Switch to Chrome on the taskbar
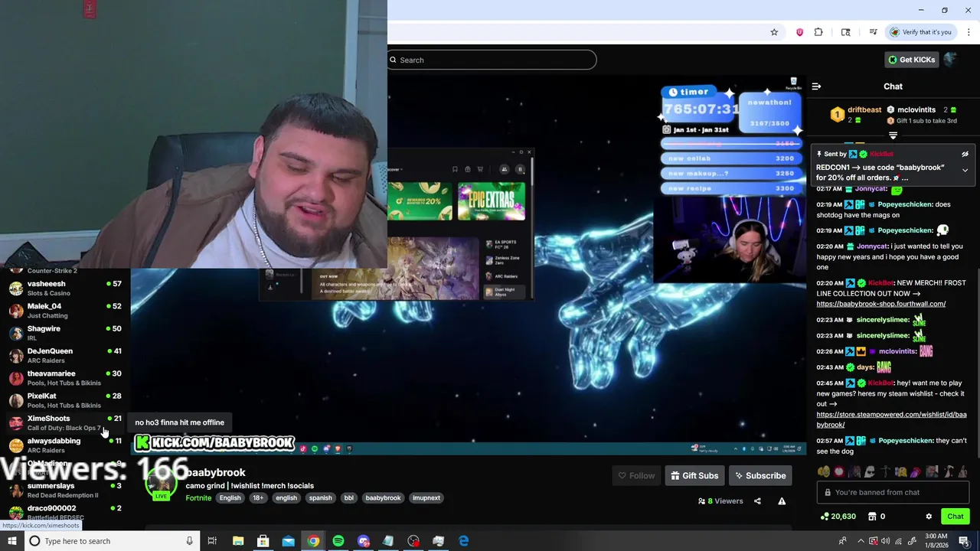The height and width of the screenshot is (551, 980). pos(313,541)
